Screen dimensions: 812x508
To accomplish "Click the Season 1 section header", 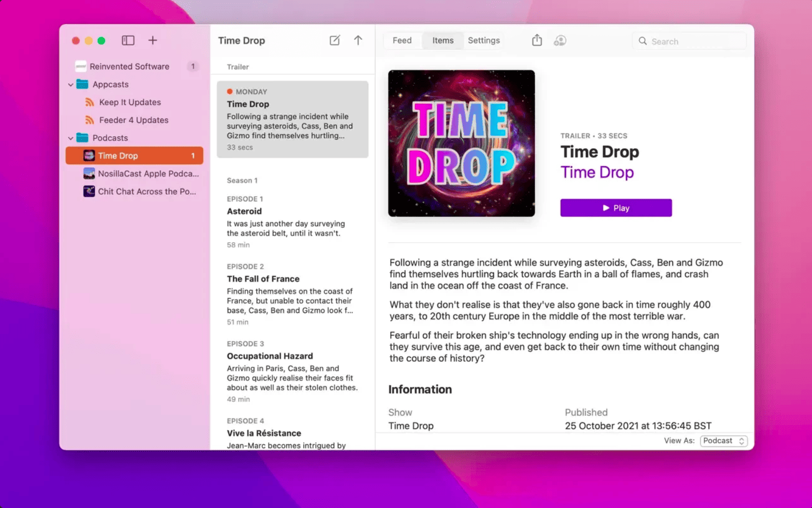I will (242, 180).
